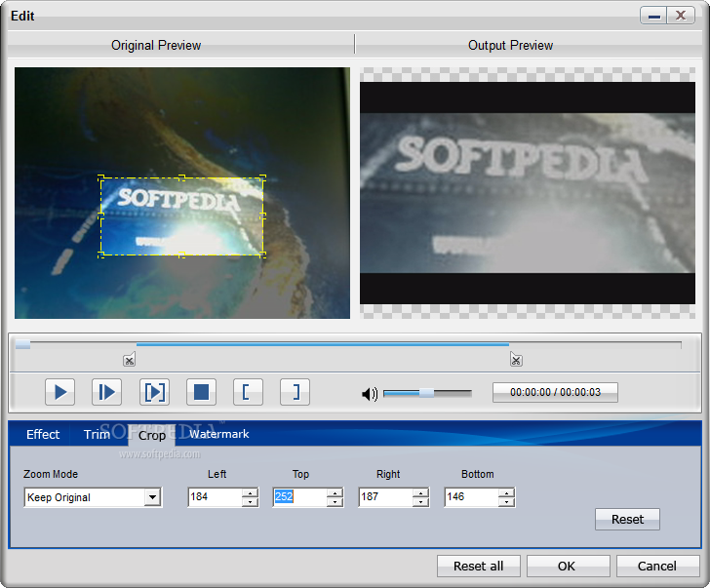Stop video playback
Image resolution: width=710 pixels, height=588 pixels.
point(201,392)
